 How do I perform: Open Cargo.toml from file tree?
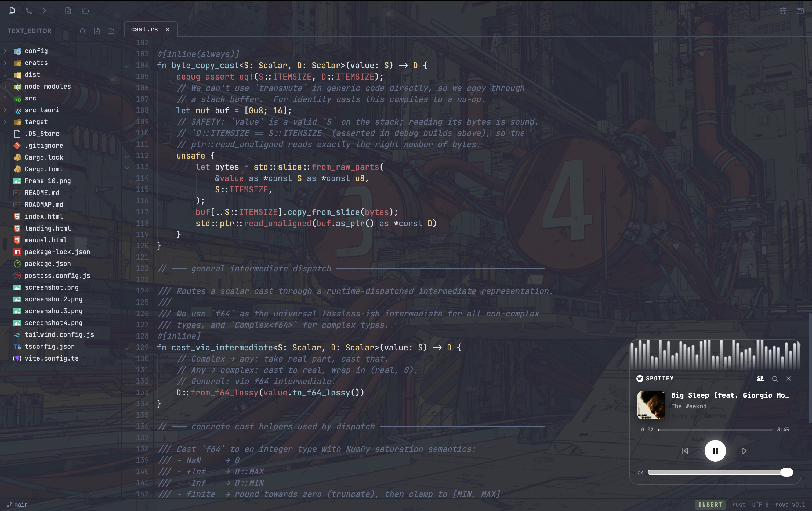click(44, 169)
